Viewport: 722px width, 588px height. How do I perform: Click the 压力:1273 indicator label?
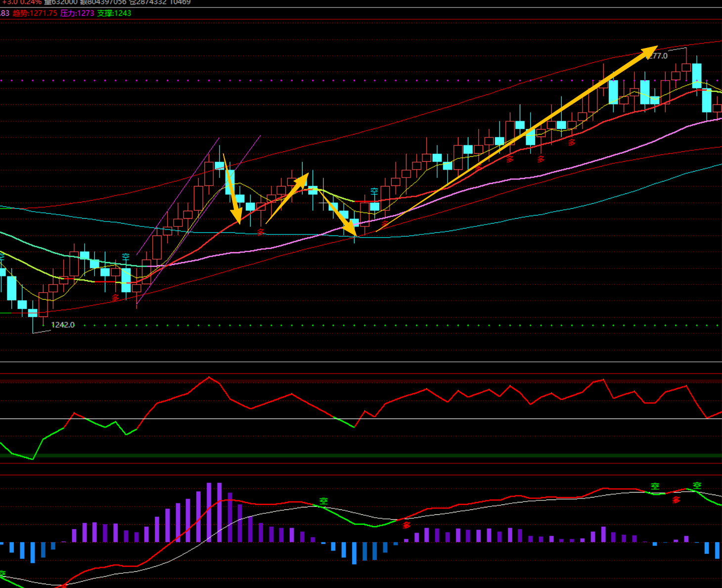coord(77,13)
